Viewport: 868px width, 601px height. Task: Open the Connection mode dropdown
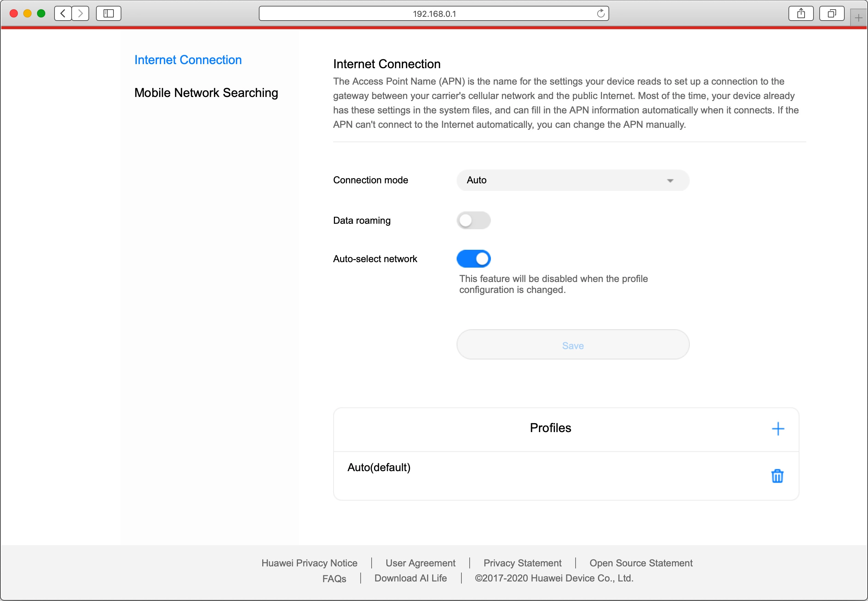tap(572, 180)
